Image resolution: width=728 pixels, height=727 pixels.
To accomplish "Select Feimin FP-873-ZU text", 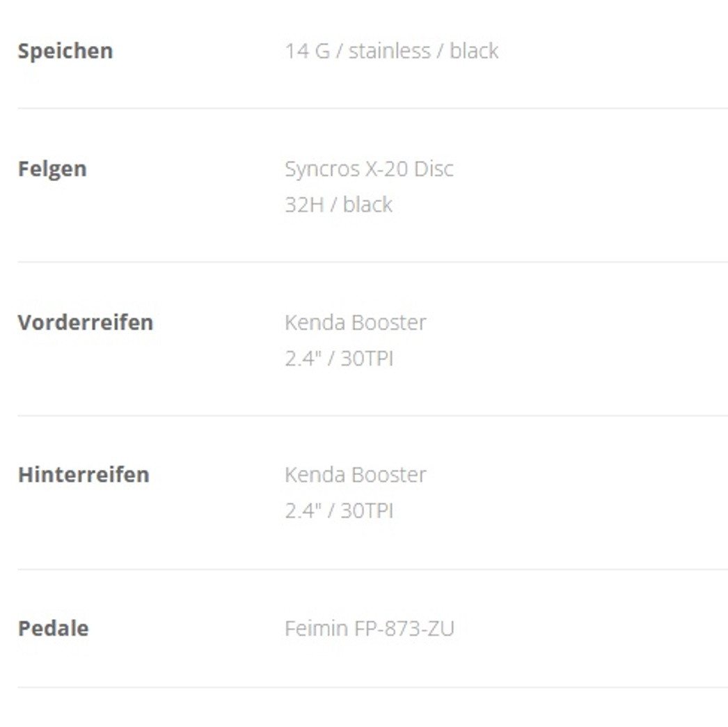I will point(369,629).
